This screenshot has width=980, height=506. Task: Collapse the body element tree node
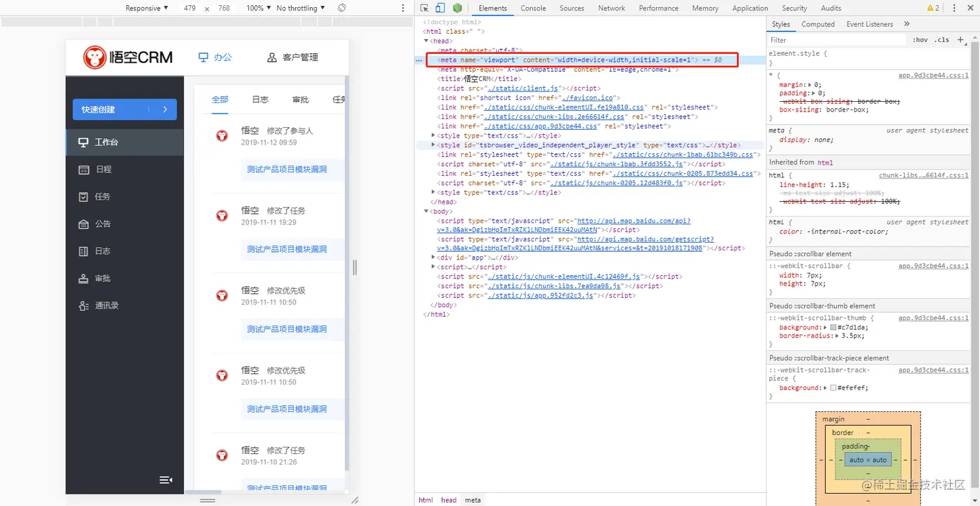[426, 211]
